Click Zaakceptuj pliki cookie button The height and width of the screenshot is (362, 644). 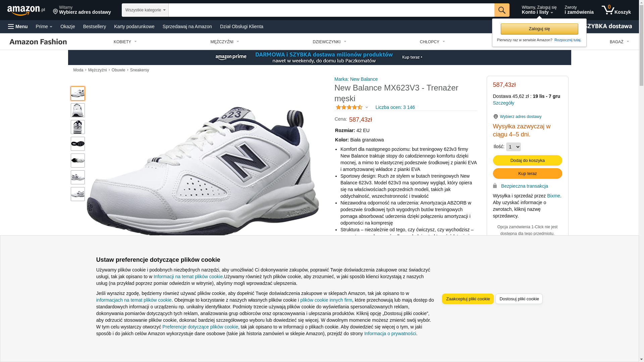(x=468, y=299)
